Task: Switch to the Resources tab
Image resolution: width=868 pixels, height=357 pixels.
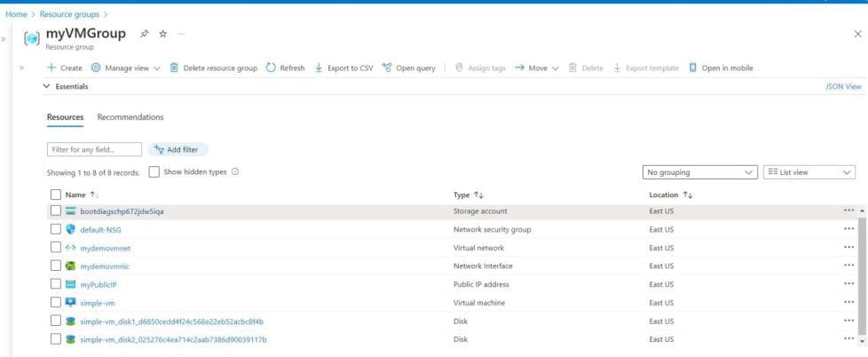Action: (x=66, y=117)
